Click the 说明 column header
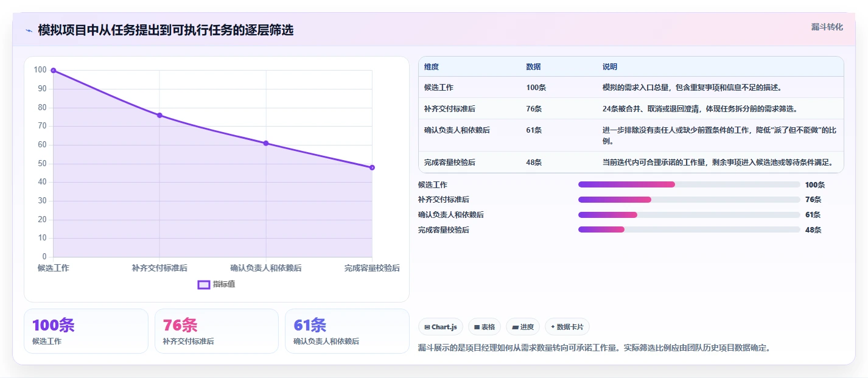The image size is (868, 378). pos(610,67)
